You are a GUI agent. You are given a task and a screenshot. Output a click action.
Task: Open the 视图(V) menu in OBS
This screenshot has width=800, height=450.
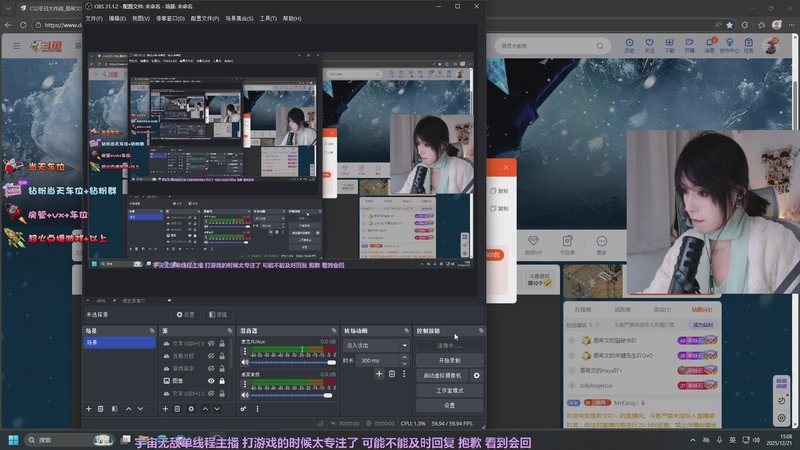coord(141,18)
